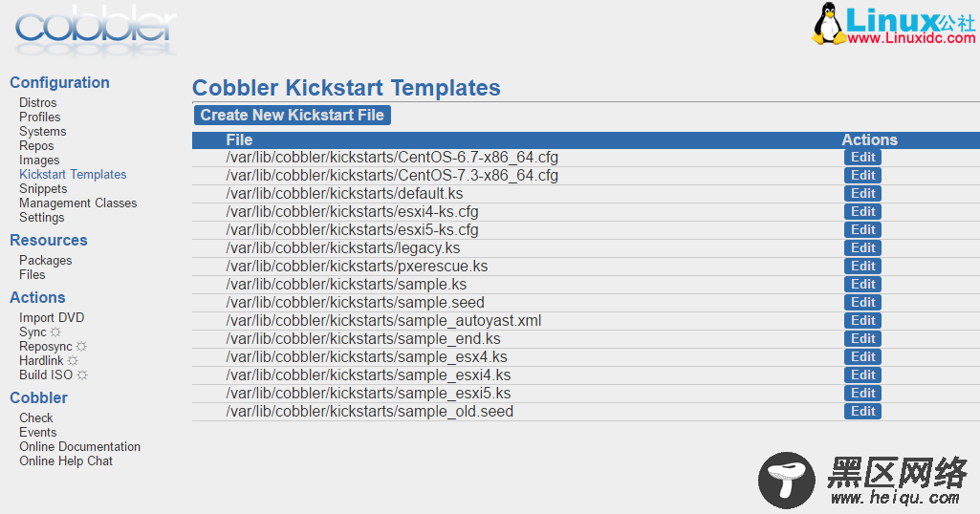Click the mushroom heiqu logo
This screenshot has width=980, height=514.
pos(786,481)
